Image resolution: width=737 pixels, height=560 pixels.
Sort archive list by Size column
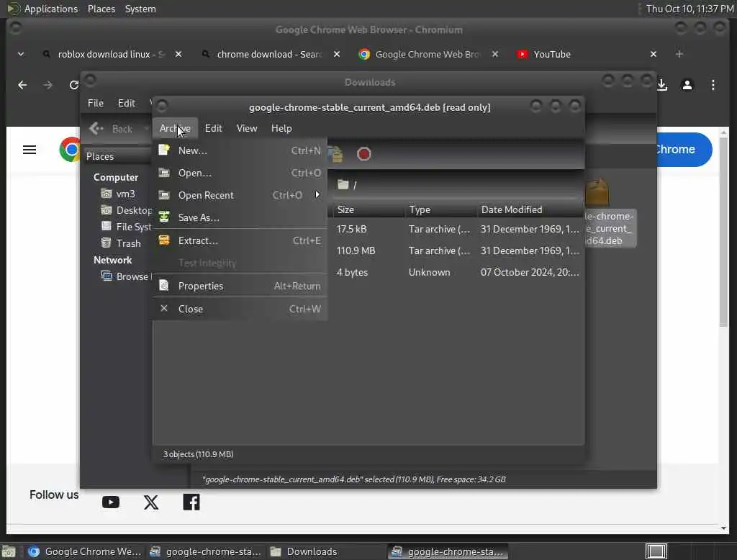click(x=369, y=209)
